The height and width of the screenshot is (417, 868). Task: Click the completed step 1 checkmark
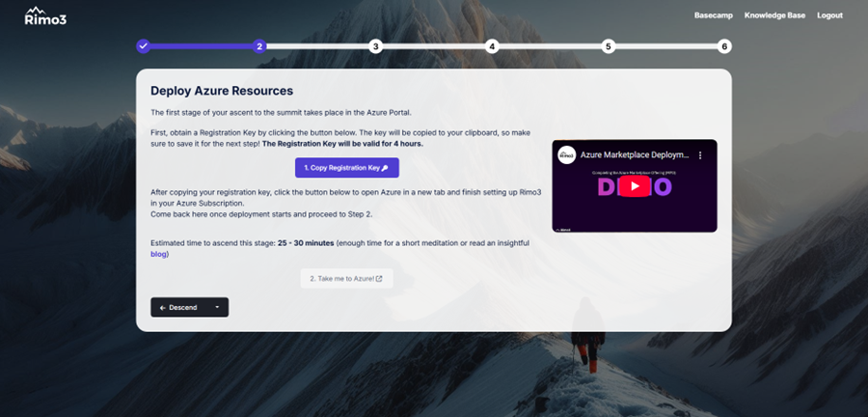144,45
